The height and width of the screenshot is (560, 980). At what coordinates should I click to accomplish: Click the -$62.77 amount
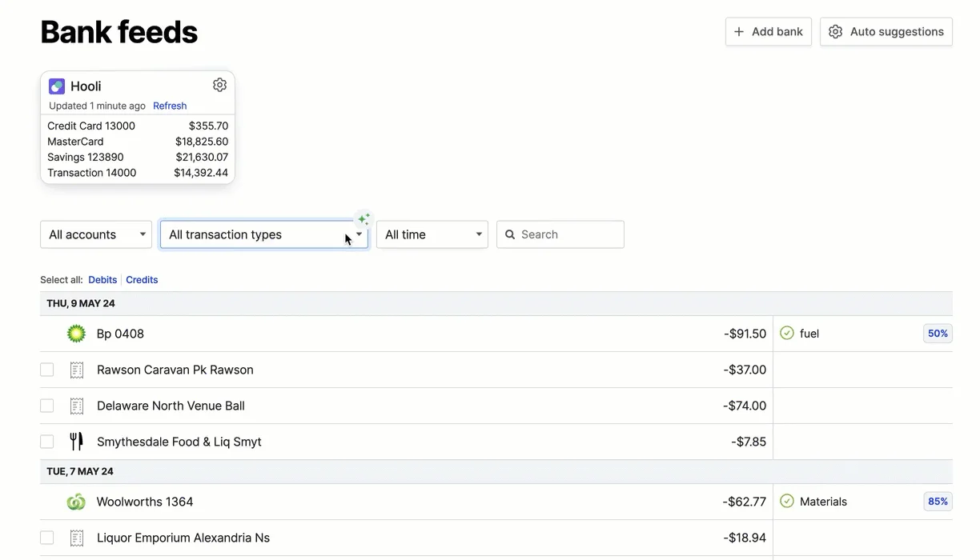pyautogui.click(x=745, y=502)
